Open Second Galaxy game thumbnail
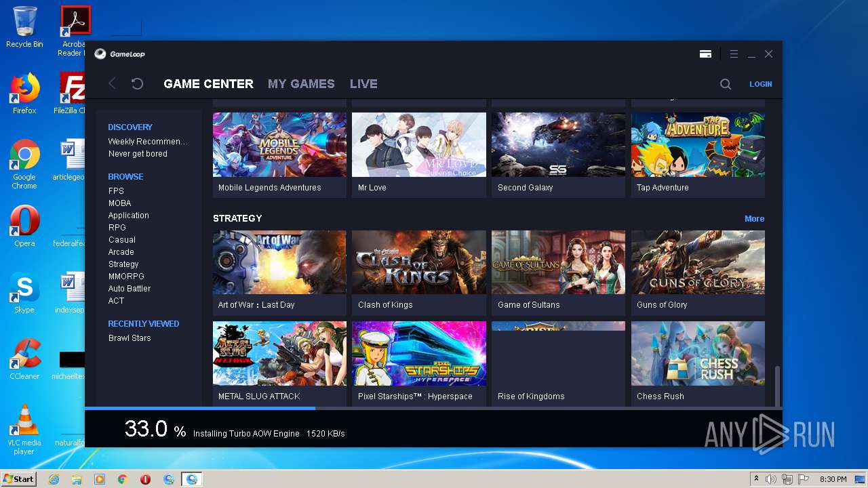The width and height of the screenshot is (868, 488). pos(558,145)
